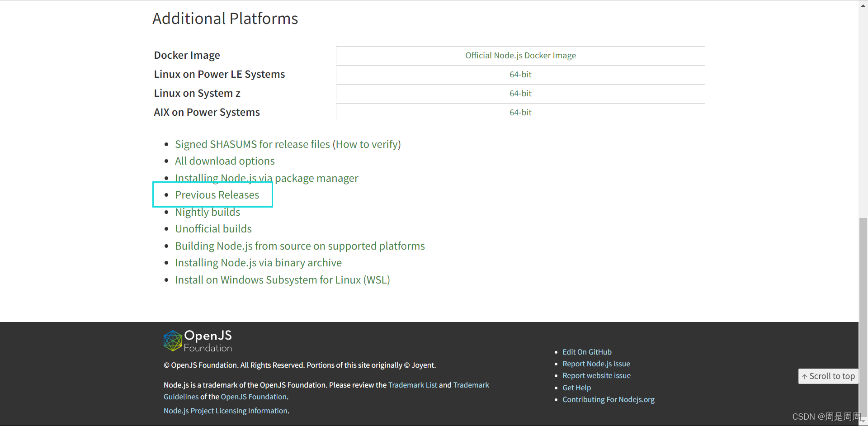The image size is (868, 426).
Task: Open the Nightly builds link
Action: pos(208,212)
